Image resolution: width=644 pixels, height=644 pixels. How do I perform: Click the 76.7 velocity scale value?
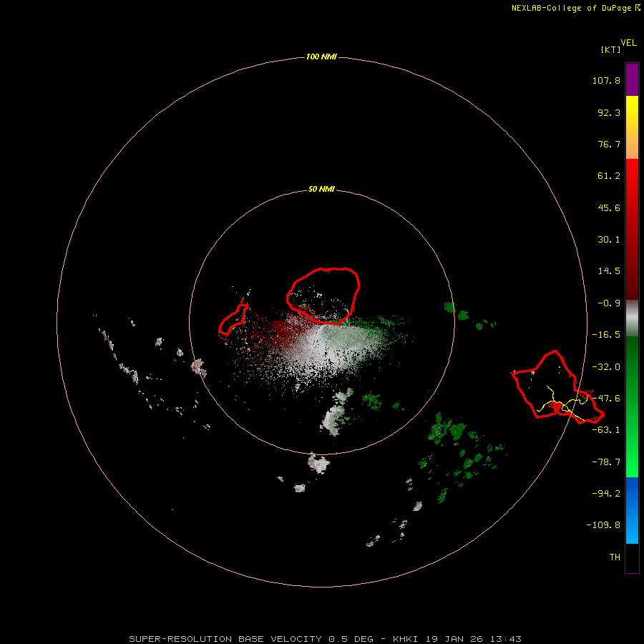(609, 144)
